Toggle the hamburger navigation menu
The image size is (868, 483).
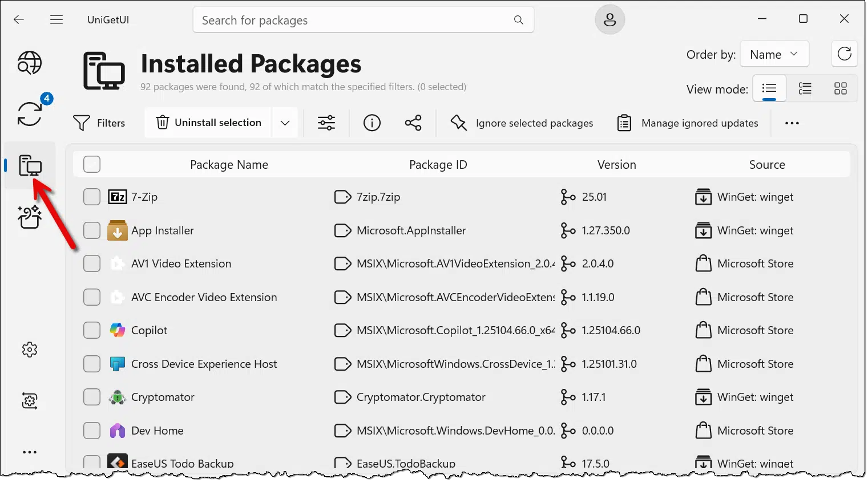[x=56, y=19]
